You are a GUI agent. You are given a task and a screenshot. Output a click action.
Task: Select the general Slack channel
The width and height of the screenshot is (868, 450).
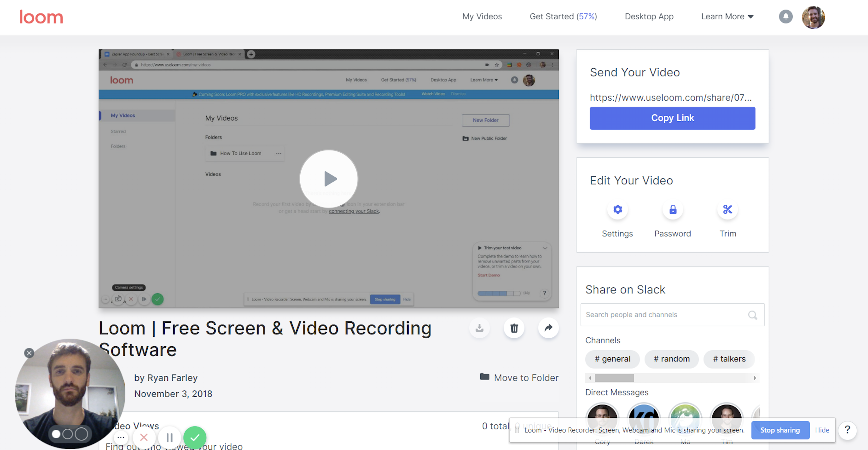612,359
